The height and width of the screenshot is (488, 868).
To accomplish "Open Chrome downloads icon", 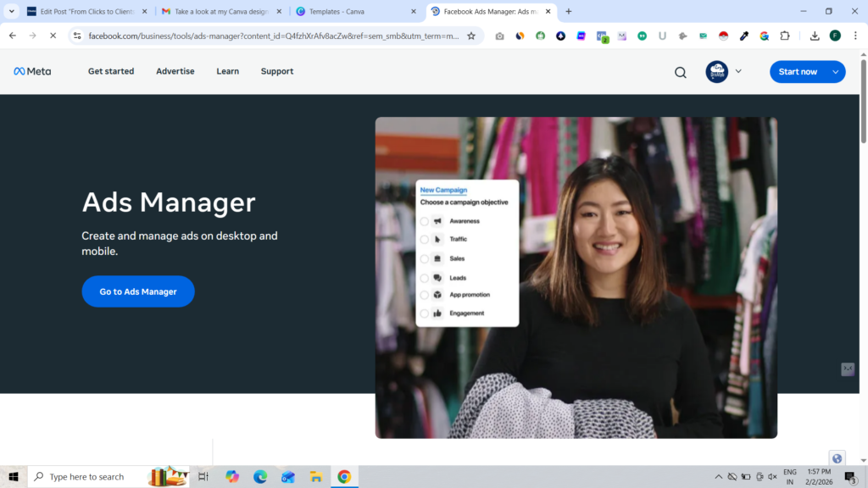I will (x=815, y=36).
